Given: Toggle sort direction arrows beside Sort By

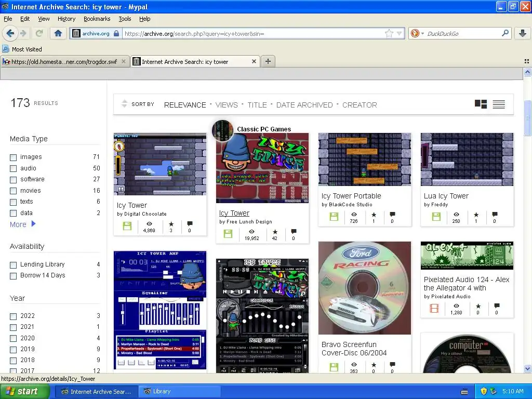Looking at the screenshot, I should click(124, 104).
